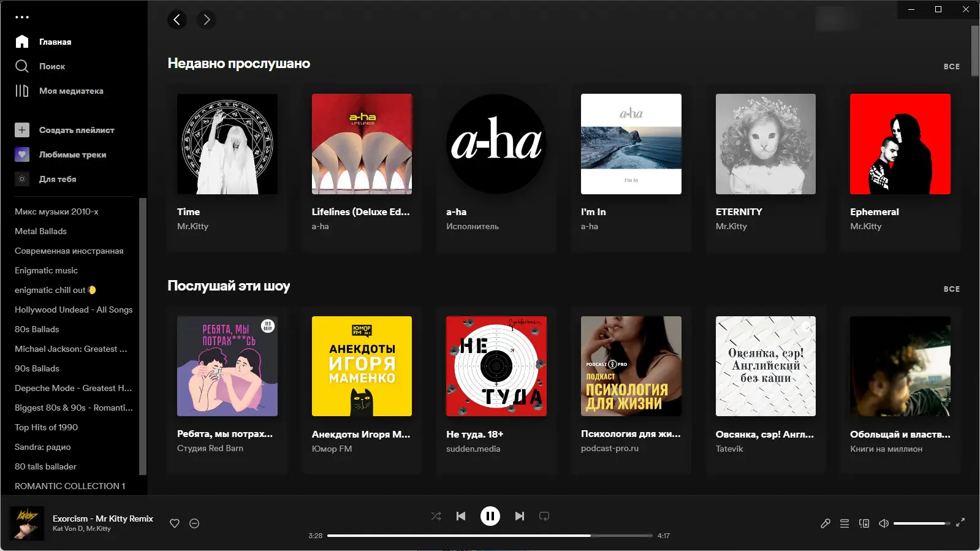Open the three-dots app menu
The height and width of the screenshot is (551, 980).
(22, 17)
